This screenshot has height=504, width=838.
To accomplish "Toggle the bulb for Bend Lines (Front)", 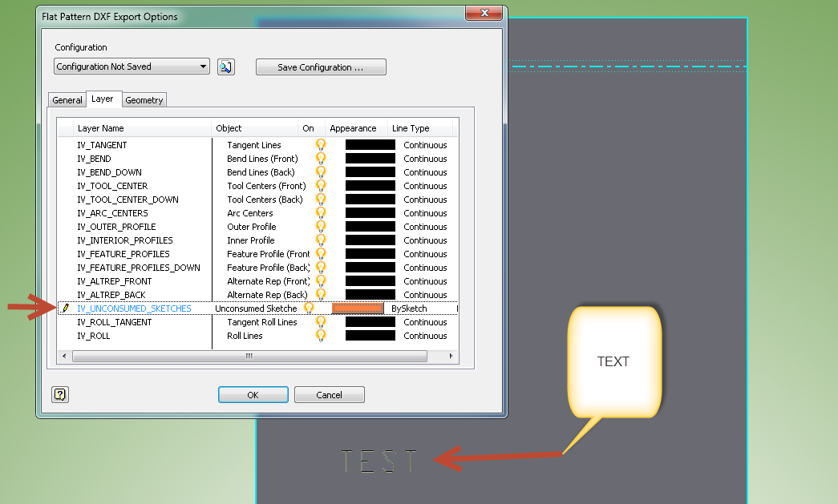I will 320,159.
